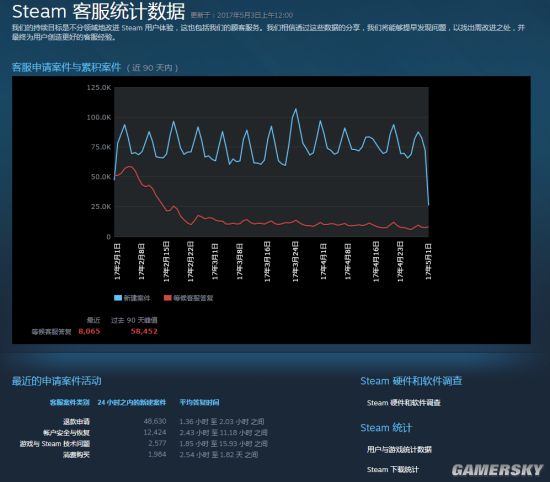Click the Steam 硬件和软件调查 section heading

tap(411, 381)
